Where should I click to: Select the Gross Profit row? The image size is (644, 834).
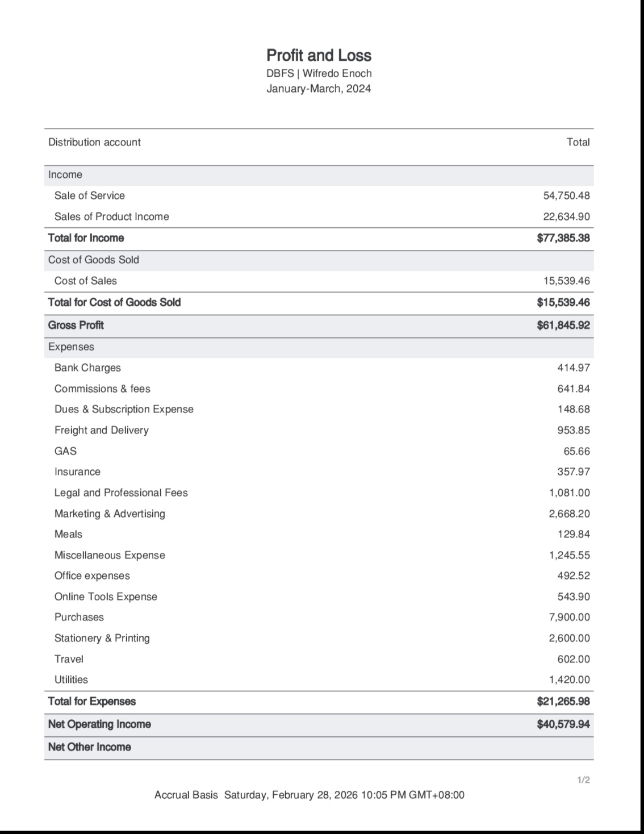(319, 326)
